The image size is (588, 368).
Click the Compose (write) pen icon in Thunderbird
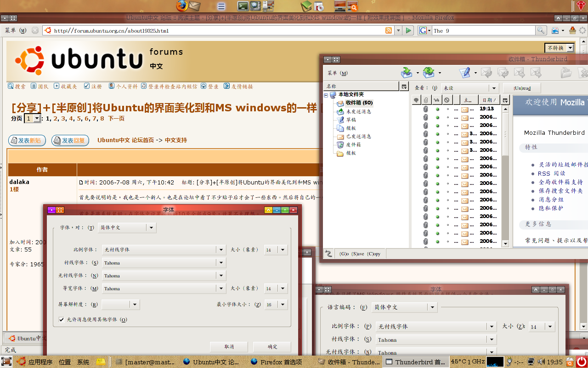[x=465, y=72]
